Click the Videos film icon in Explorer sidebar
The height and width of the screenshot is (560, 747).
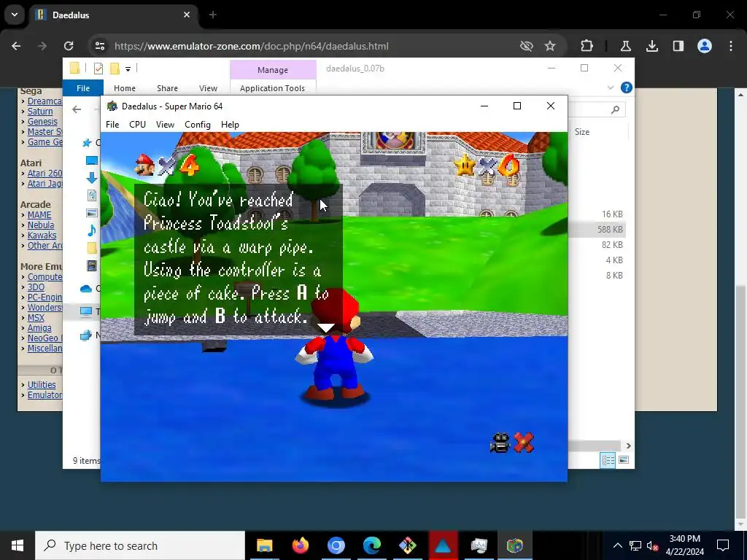92,265
